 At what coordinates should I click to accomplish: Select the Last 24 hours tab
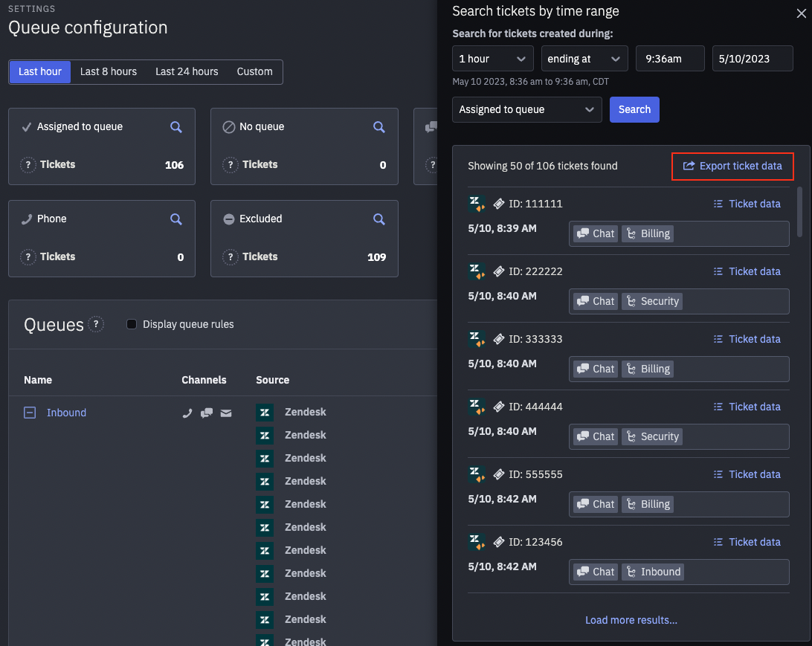pyautogui.click(x=187, y=71)
